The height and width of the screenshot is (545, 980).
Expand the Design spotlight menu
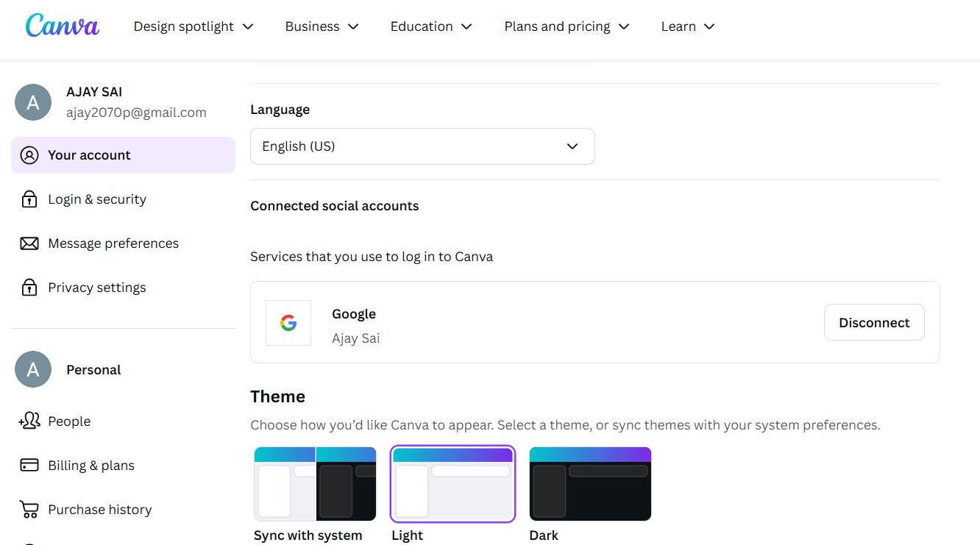(193, 26)
